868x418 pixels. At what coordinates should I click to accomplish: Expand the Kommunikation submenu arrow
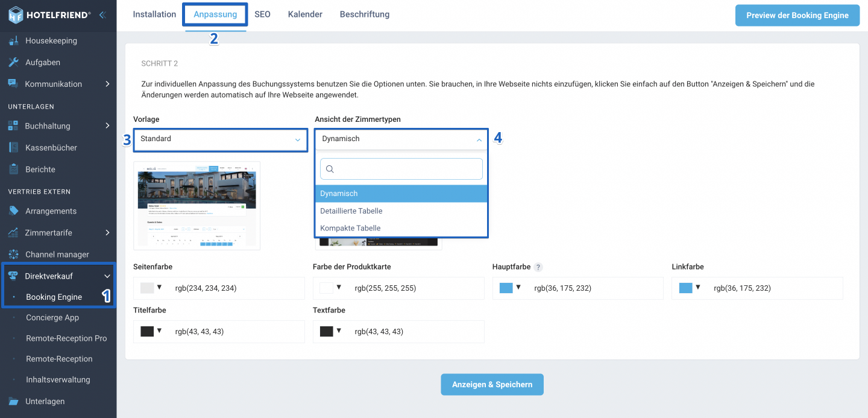pos(107,84)
